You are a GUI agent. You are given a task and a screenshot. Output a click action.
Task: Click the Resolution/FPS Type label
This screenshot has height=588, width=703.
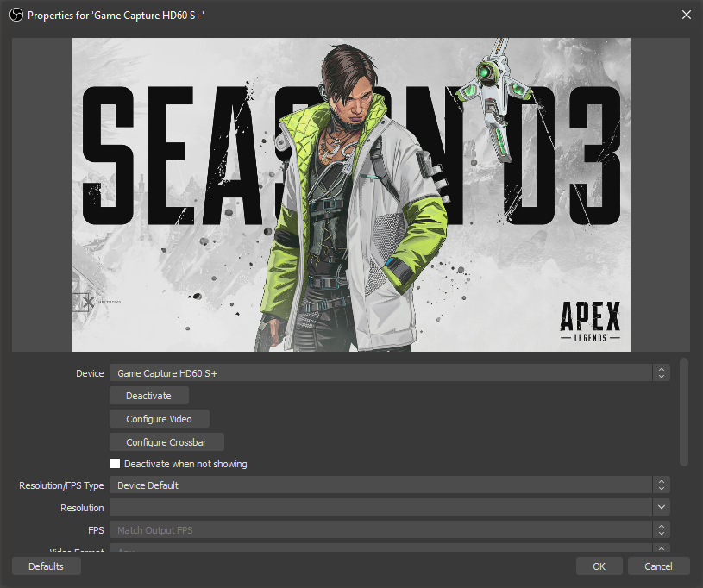pos(61,485)
